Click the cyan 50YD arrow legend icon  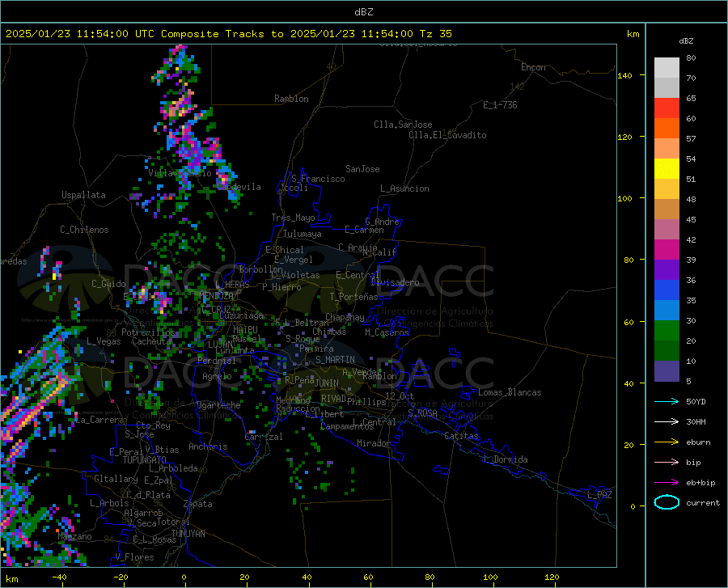[x=667, y=401]
